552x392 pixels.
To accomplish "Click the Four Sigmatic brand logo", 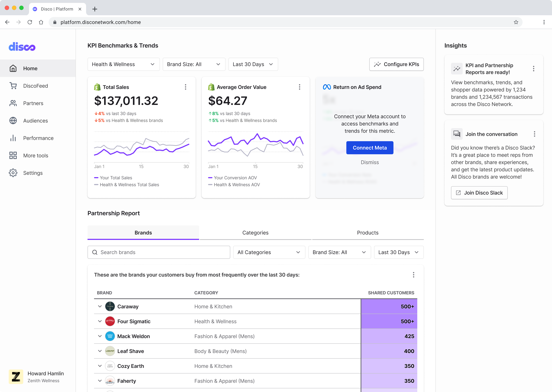I will (x=110, y=321).
